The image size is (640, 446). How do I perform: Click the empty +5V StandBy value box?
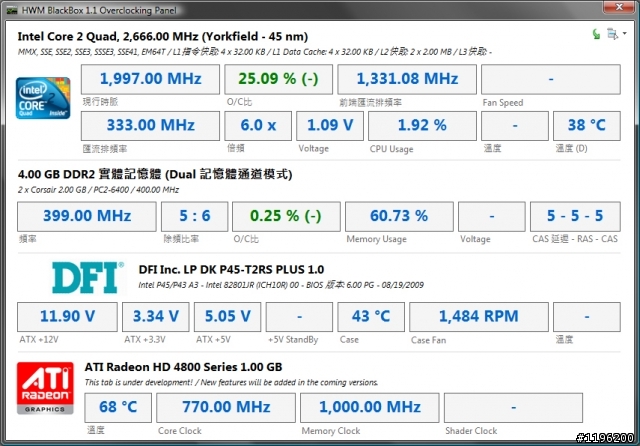pyautogui.click(x=299, y=317)
